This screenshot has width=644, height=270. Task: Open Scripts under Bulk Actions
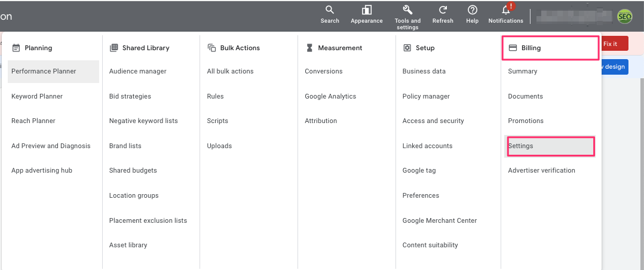(217, 121)
